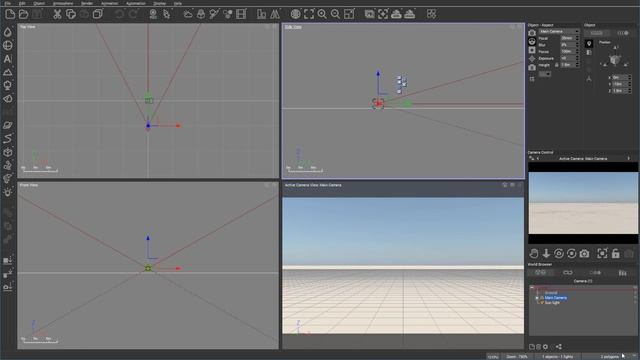Click the Focus value stepper
Viewport: 640px width, 360px height.
point(577,52)
